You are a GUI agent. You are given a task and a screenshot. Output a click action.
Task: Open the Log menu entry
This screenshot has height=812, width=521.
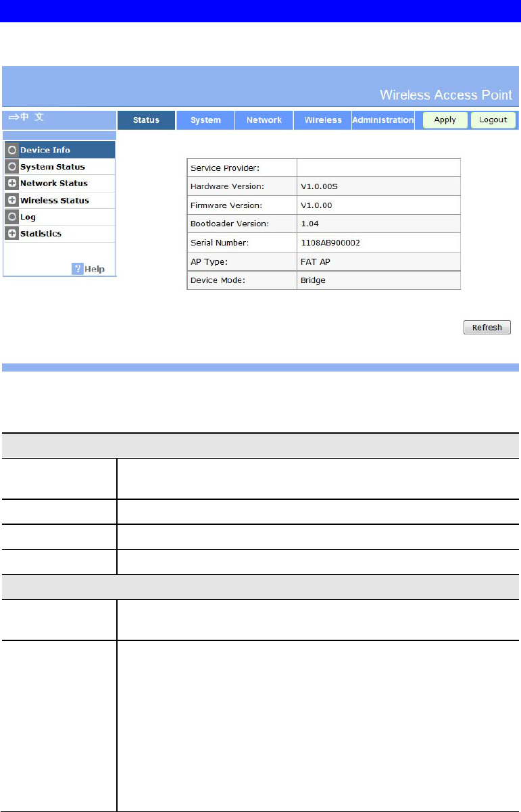(59, 217)
